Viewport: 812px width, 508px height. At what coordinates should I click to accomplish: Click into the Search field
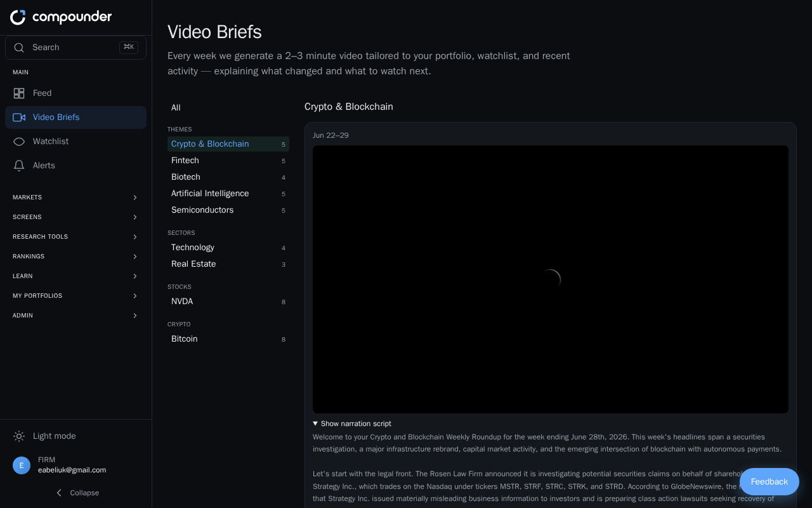tap(75, 48)
